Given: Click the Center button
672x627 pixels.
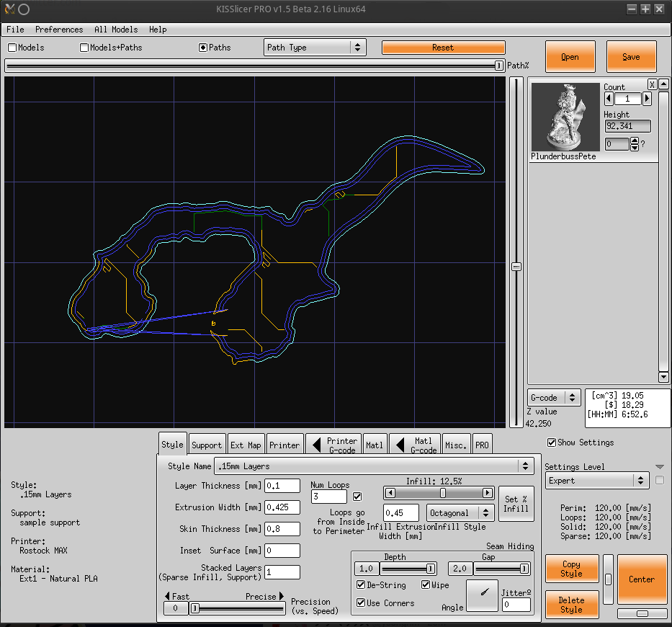Looking at the screenshot, I should click(642, 579).
